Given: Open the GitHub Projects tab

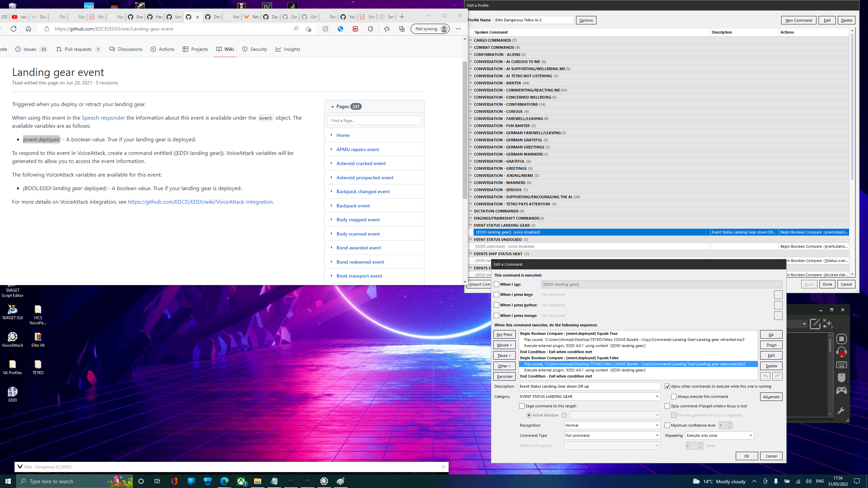Looking at the screenshot, I should pyautogui.click(x=195, y=49).
